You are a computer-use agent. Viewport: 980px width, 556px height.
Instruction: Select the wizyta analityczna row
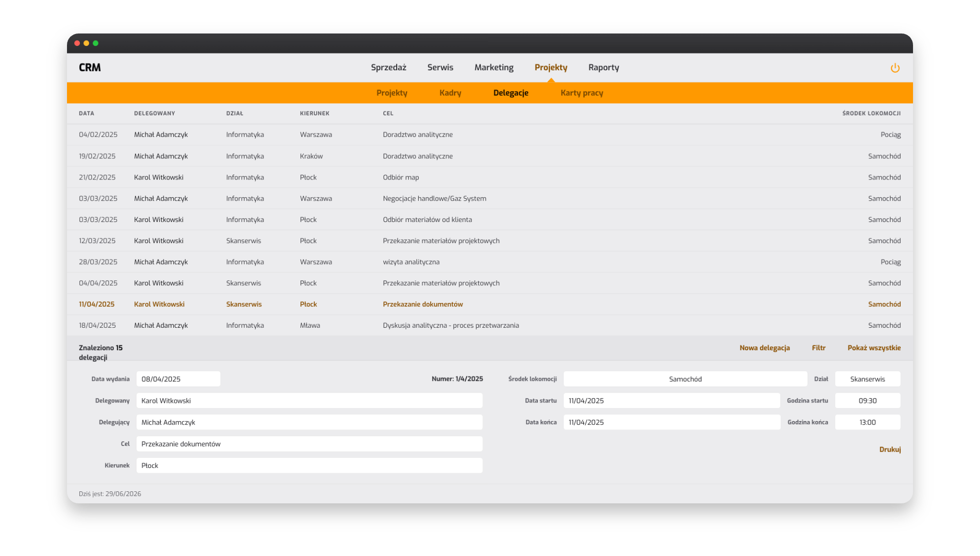(490, 262)
